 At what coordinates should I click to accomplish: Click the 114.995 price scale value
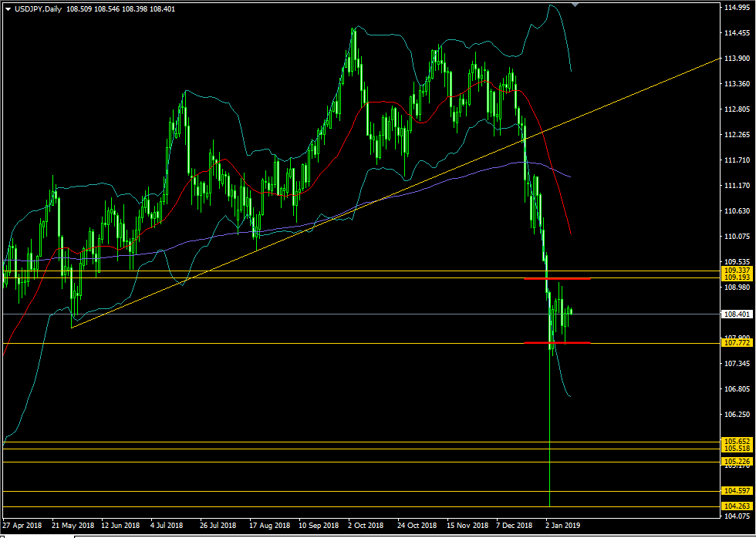[737, 8]
